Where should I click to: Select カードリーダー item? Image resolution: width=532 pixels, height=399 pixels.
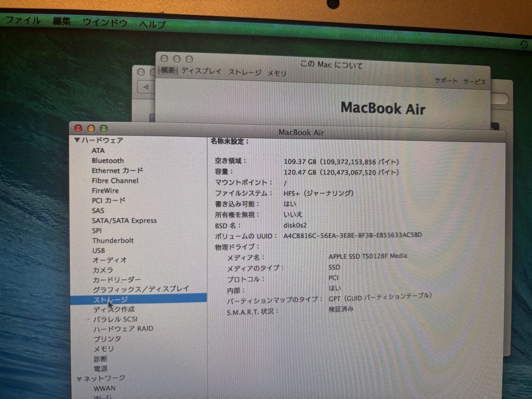(117, 280)
